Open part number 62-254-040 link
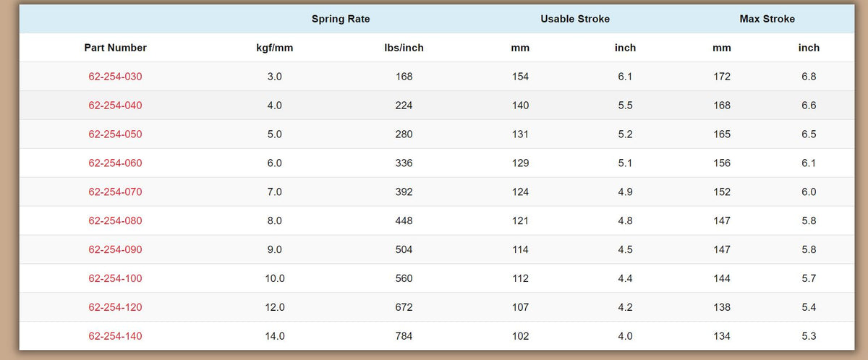 (x=115, y=106)
